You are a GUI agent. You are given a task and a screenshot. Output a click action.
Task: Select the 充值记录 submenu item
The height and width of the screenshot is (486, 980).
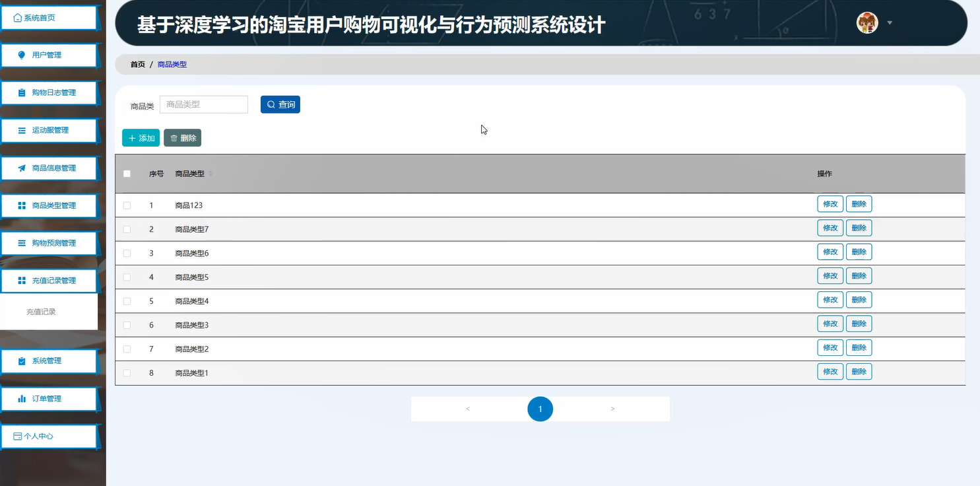[49, 312]
